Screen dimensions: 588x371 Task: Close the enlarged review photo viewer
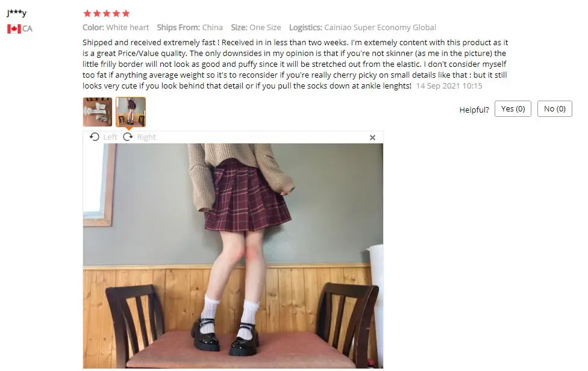(372, 137)
